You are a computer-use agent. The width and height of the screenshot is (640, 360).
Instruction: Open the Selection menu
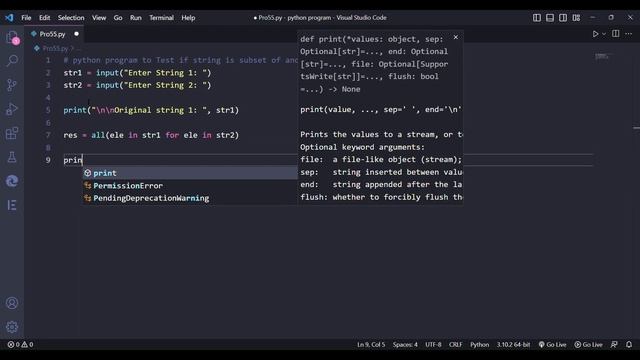pyautogui.click(x=71, y=18)
